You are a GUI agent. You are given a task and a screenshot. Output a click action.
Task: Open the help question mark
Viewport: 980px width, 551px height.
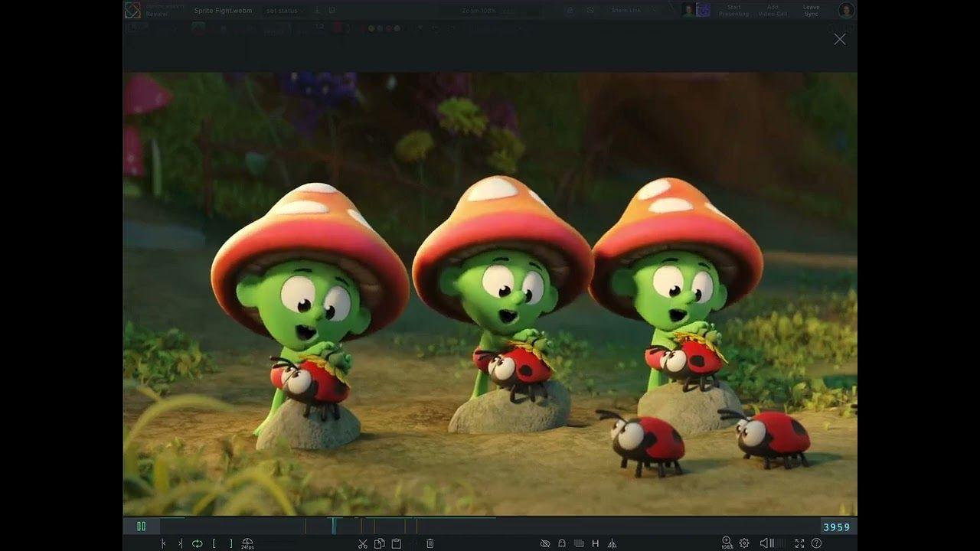(x=816, y=543)
